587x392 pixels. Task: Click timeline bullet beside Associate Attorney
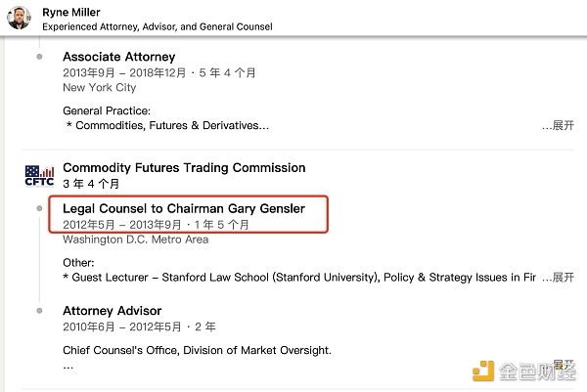[39, 57]
